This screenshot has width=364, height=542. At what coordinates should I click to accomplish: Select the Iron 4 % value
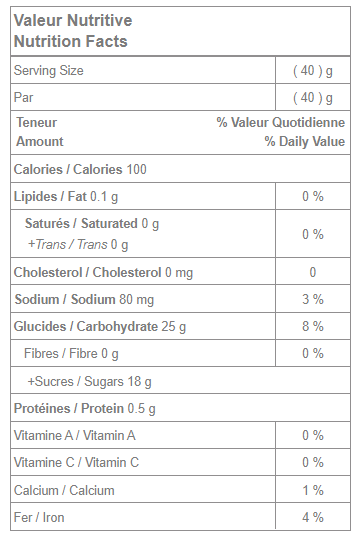pos(313,517)
